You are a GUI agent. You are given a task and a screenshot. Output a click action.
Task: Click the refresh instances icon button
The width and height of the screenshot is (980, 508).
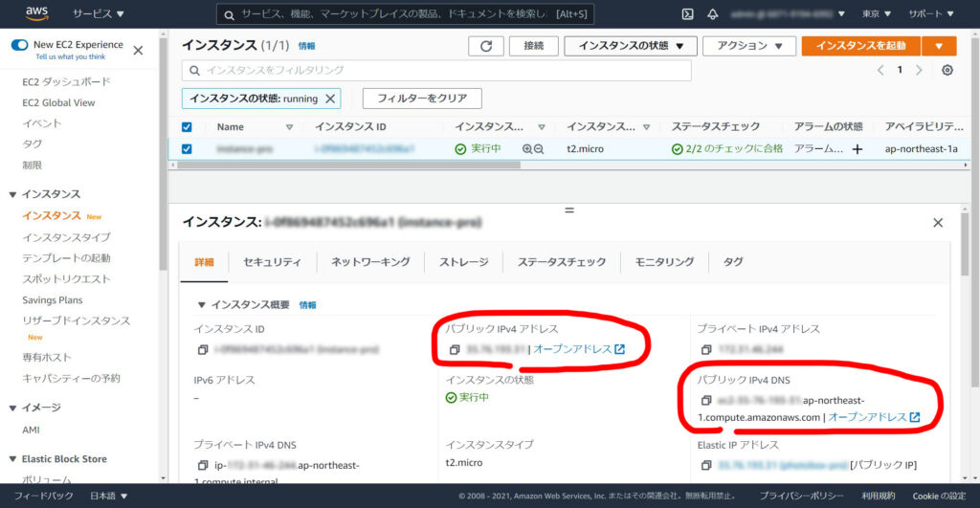485,46
